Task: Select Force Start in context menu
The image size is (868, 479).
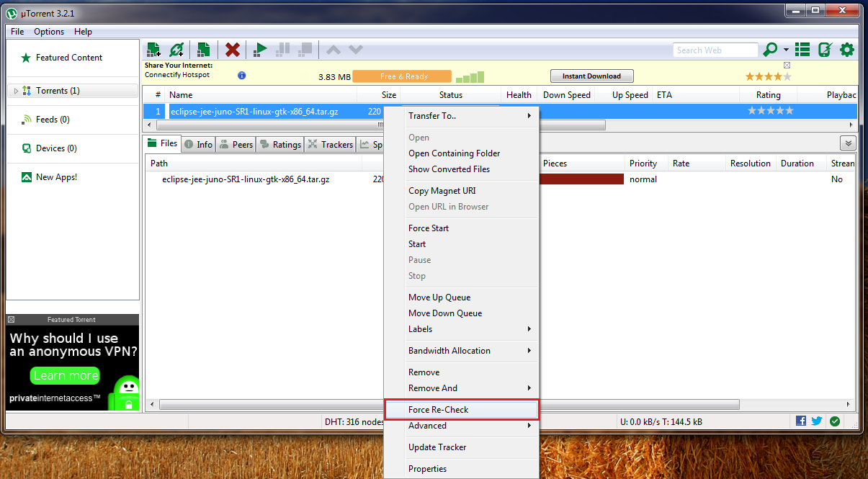Action: [x=461, y=228]
